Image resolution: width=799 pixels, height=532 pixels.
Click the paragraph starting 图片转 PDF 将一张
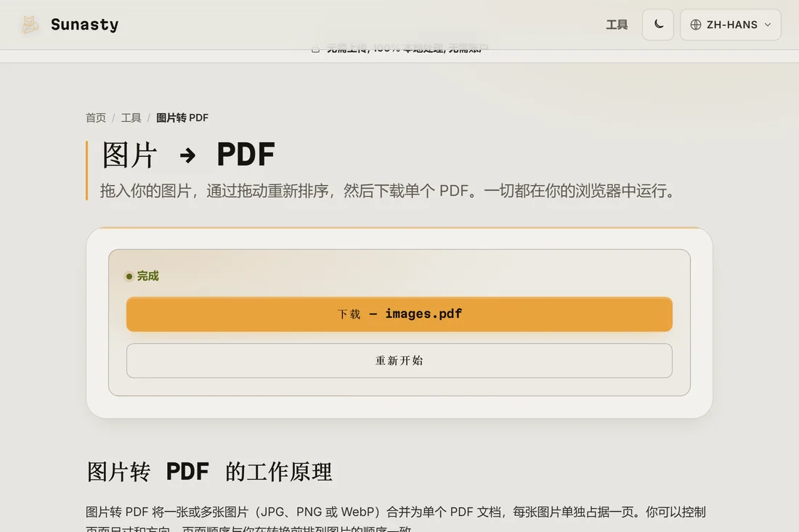[x=396, y=519]
